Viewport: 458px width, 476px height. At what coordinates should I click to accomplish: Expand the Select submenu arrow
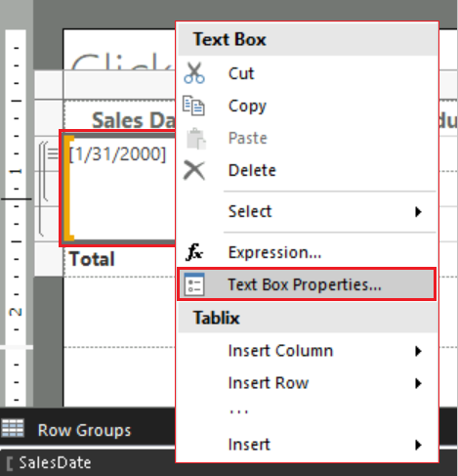[x=419, y=212]
